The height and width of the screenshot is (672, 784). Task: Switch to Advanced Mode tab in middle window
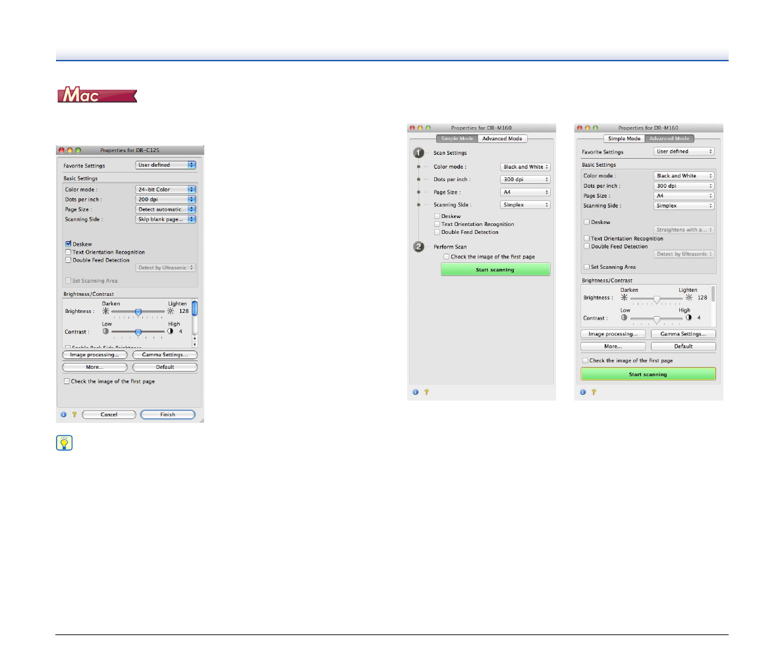[x=502, y=138]
